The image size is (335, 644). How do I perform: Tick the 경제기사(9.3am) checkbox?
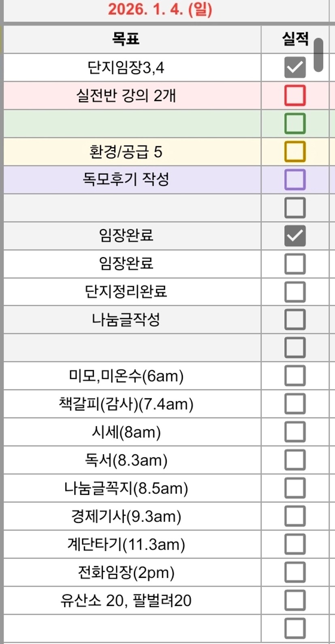tap(294, 516)
